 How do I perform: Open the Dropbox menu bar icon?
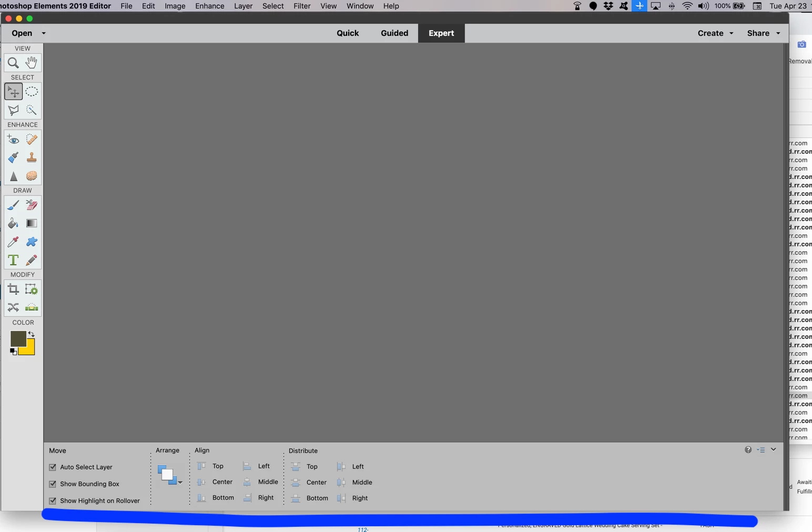pyautogui.click(x=608, y=6)
